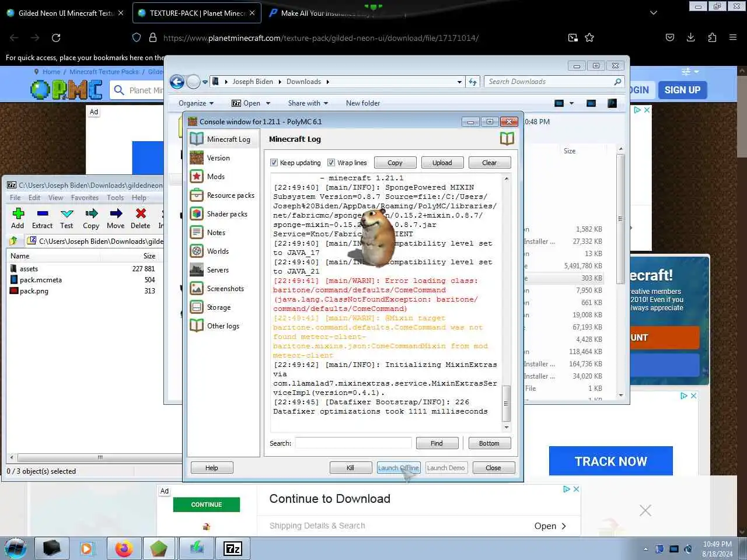747x560 pixels.
Task: Click 7-Zip Move toolbar icon
Action: click(116, 219)
